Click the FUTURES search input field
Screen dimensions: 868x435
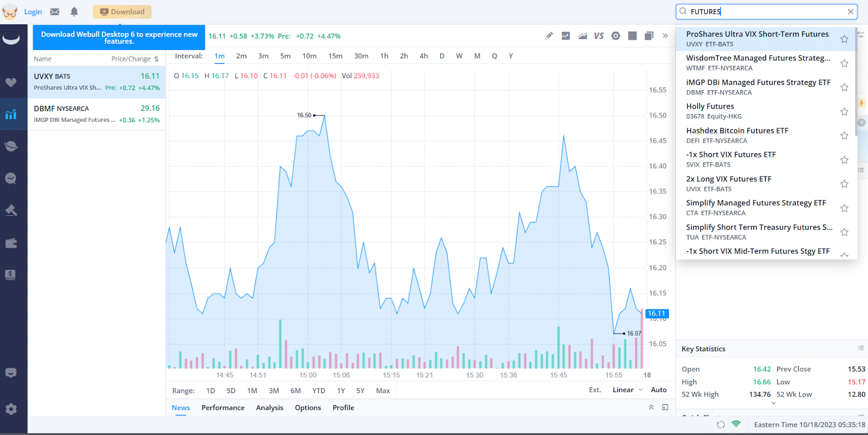767,11
